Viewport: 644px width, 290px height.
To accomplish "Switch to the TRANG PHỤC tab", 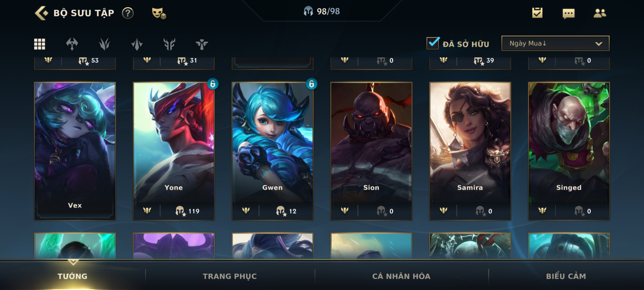I will coord(230,276).
